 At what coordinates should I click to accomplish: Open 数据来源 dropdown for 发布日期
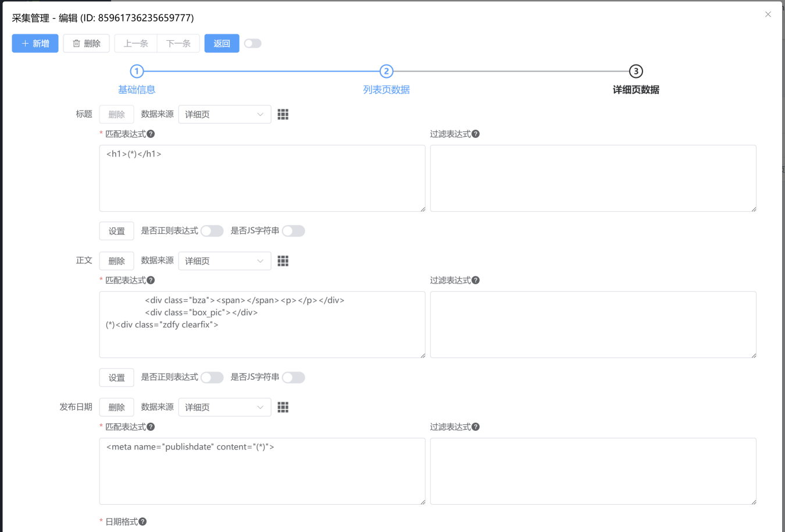coord(224,408)
